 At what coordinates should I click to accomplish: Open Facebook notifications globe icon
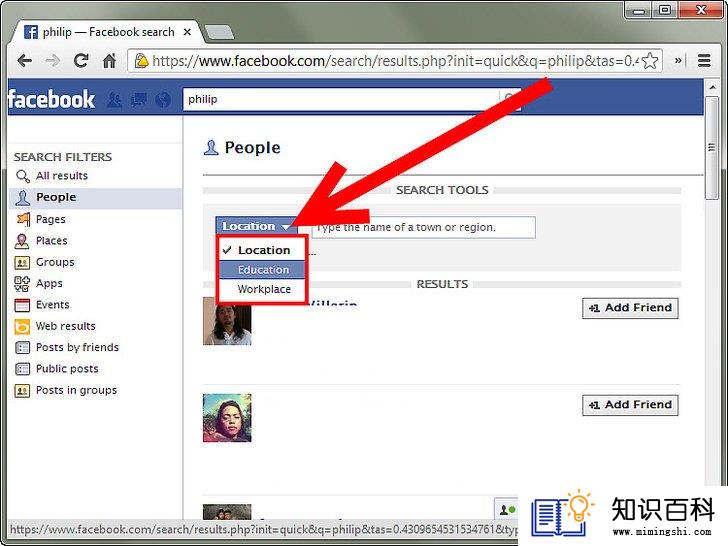coord(162,100)
